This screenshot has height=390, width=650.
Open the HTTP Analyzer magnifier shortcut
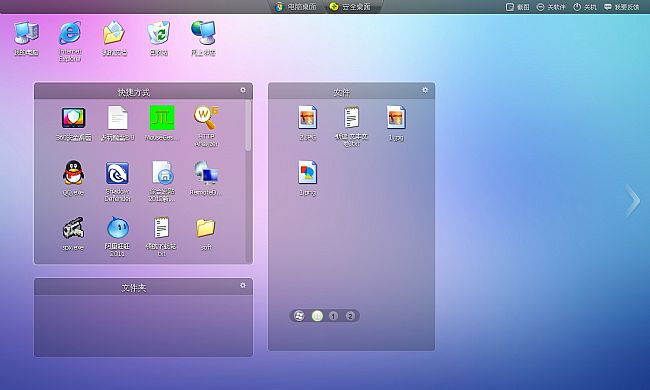click(206, 126)
